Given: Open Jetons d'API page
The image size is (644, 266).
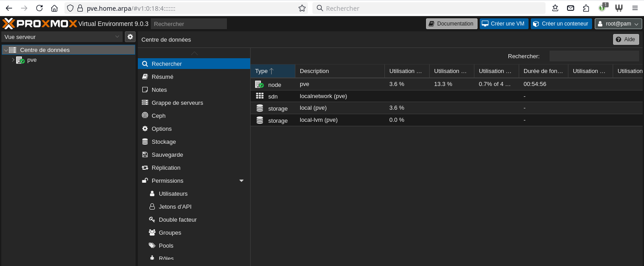Looking at the screenshot, I should [x=175, y=206].
